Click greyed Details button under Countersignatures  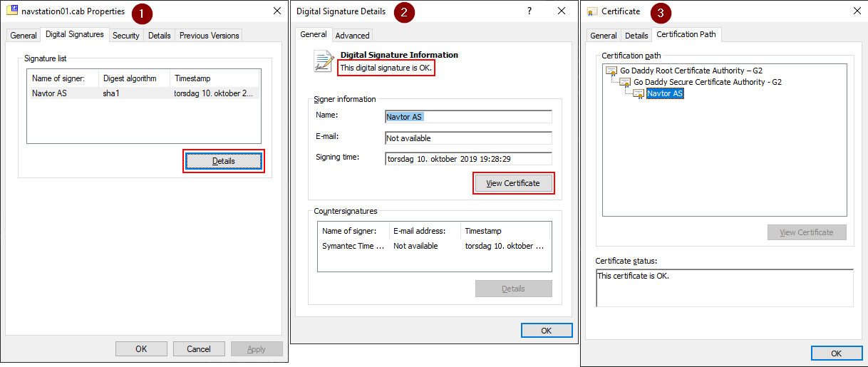(x=513, y=289)
